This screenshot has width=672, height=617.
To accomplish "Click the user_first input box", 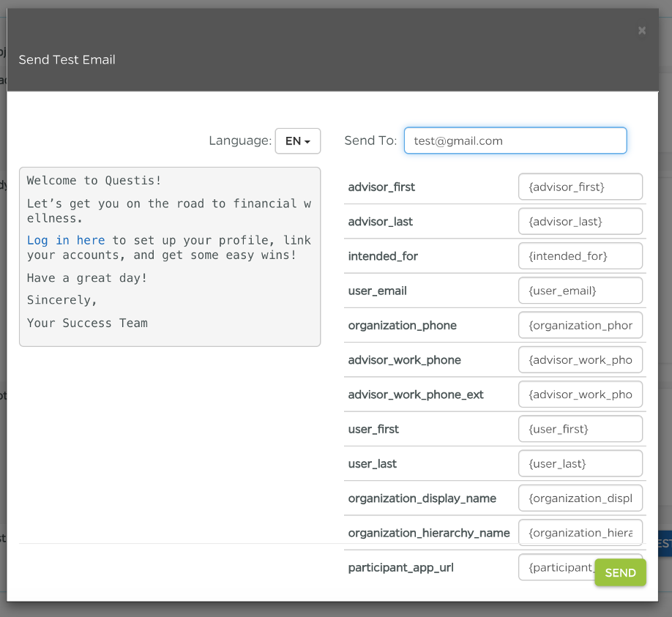I will (x=580, y=429).
